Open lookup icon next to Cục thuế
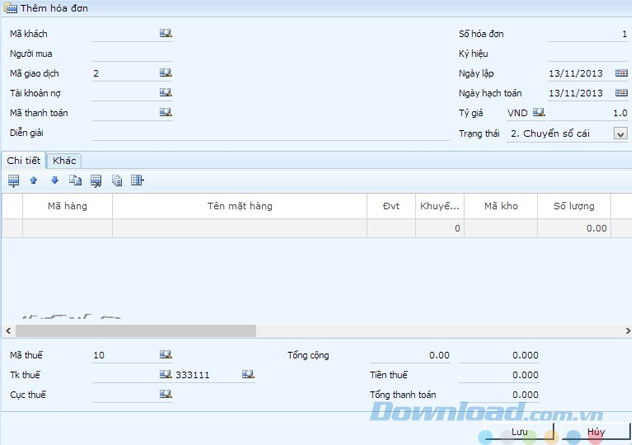The image size is (632, 445). pos(165,394)
